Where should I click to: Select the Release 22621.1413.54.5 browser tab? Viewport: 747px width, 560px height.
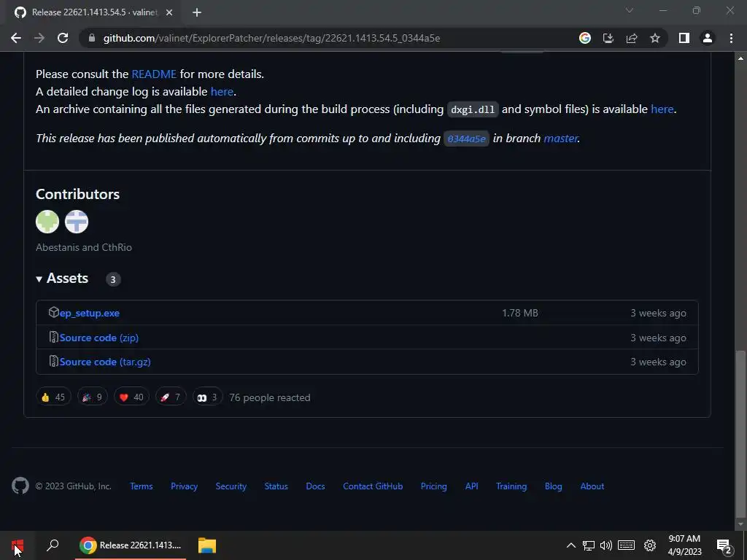click(93, 12)
